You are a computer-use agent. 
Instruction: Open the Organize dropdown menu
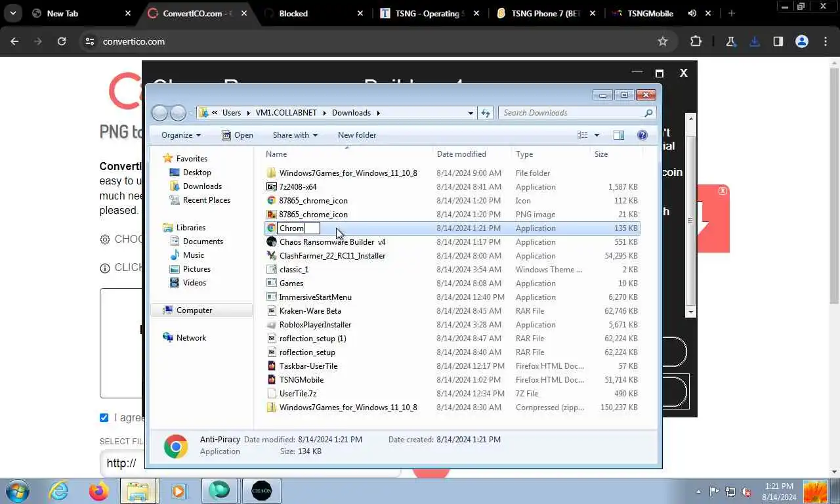pos(180,135)
